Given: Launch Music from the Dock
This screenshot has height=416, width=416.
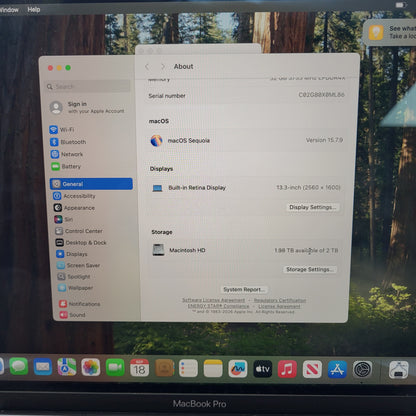Looking at the screenshot, I should click(287, 369).
